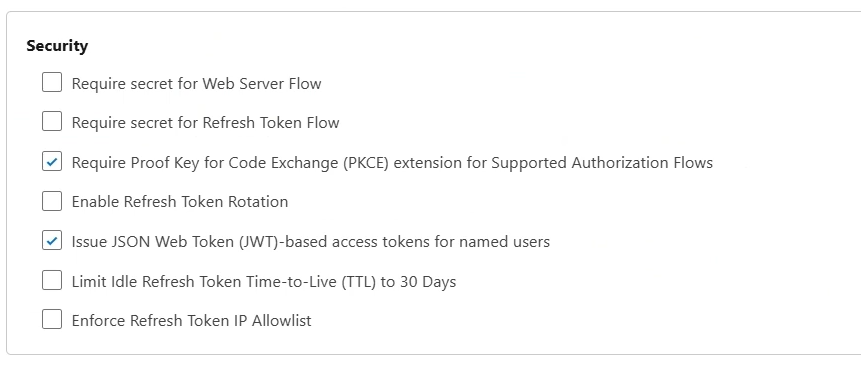The height and width of the screenshot is (377, 861).
Task: Click the 'Require secret for Web Server Flow' label
Action: (x=197, y=83)
